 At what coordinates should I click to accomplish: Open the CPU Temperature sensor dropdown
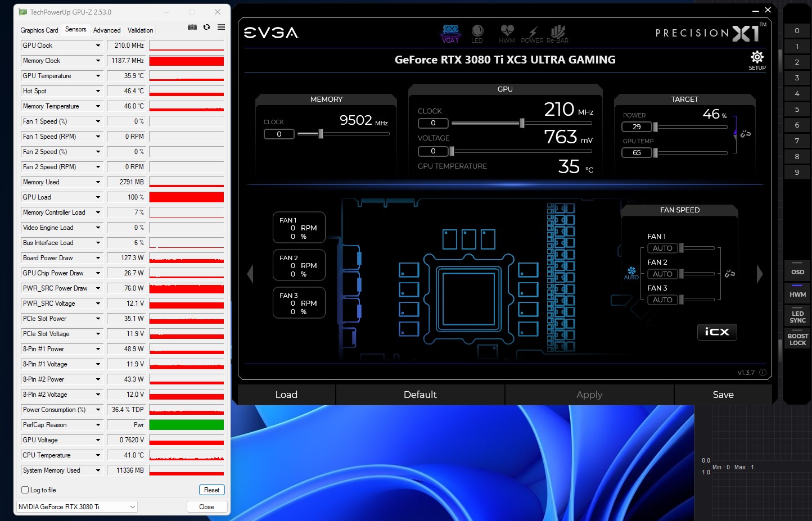[98, 455]
